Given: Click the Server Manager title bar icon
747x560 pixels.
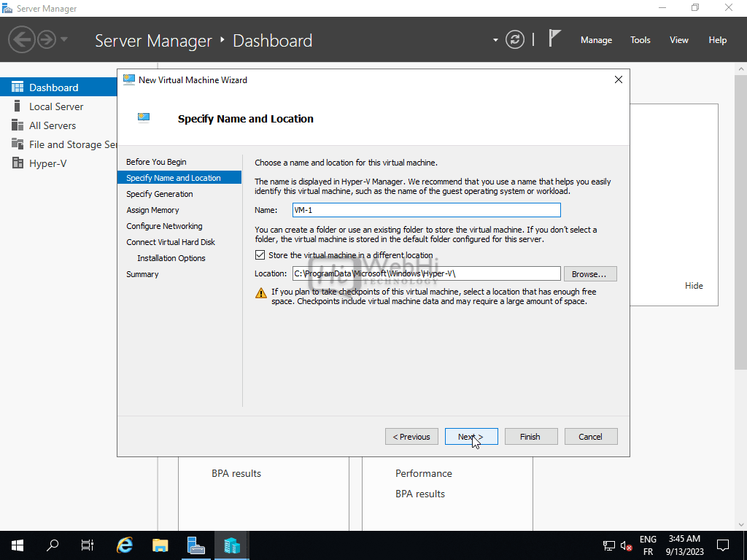Looking at the screenshot, I should click(7, 8).
